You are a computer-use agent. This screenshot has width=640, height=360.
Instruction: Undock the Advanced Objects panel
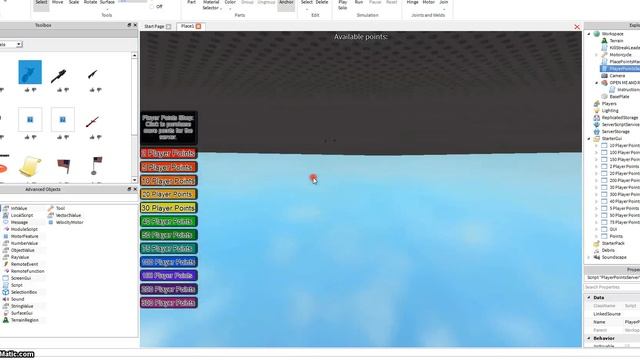point(129,189)
